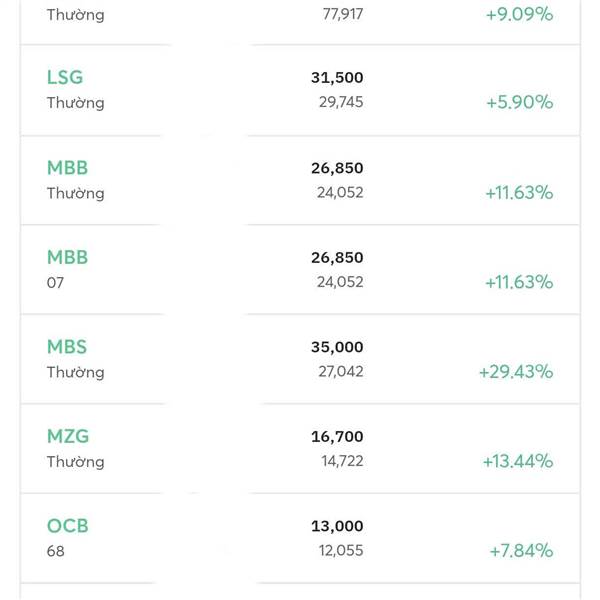Click the LSG market price 31,500

[x=337, y=78]
